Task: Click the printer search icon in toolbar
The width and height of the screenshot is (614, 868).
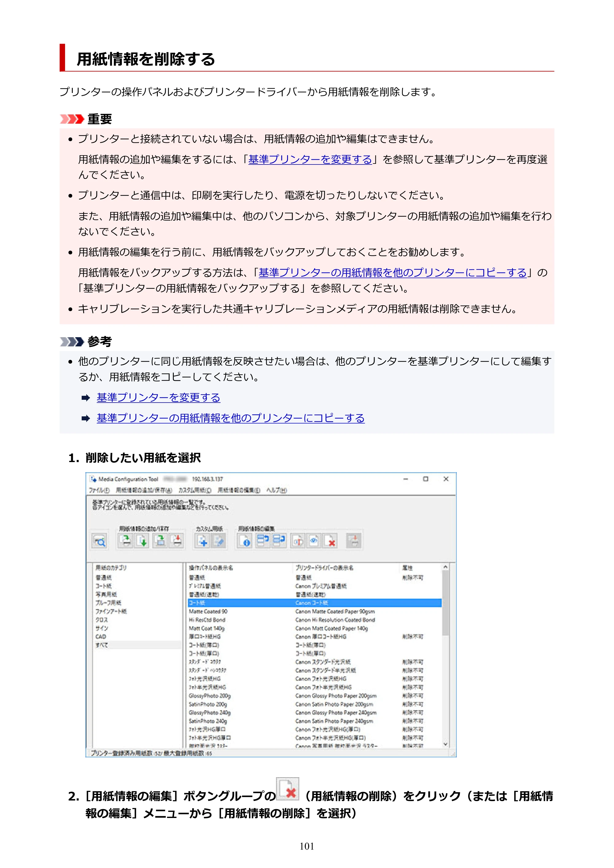Action: pyautogui.click(x=99, y=541)
